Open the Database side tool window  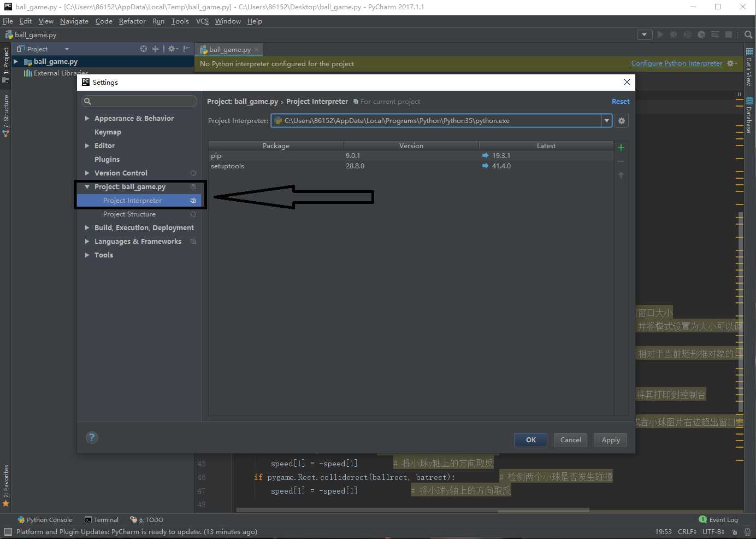(749, 115)
